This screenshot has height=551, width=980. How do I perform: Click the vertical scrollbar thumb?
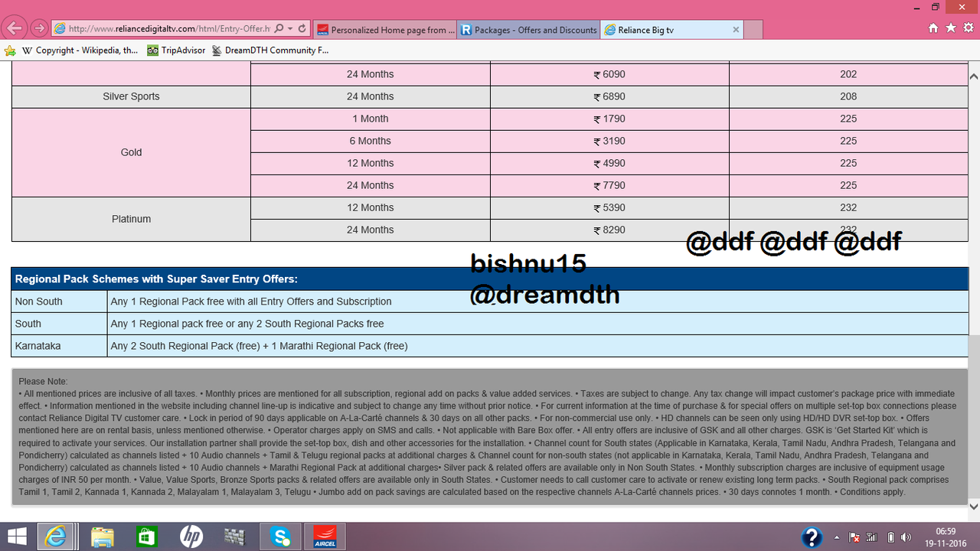coord(974,418)
